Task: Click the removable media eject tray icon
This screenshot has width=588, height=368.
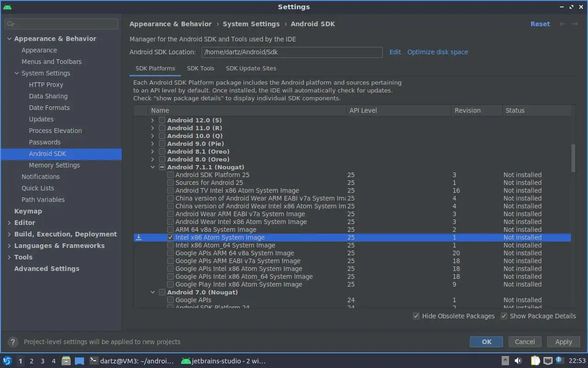Action: pyautogui.click(x=505, y=361)
